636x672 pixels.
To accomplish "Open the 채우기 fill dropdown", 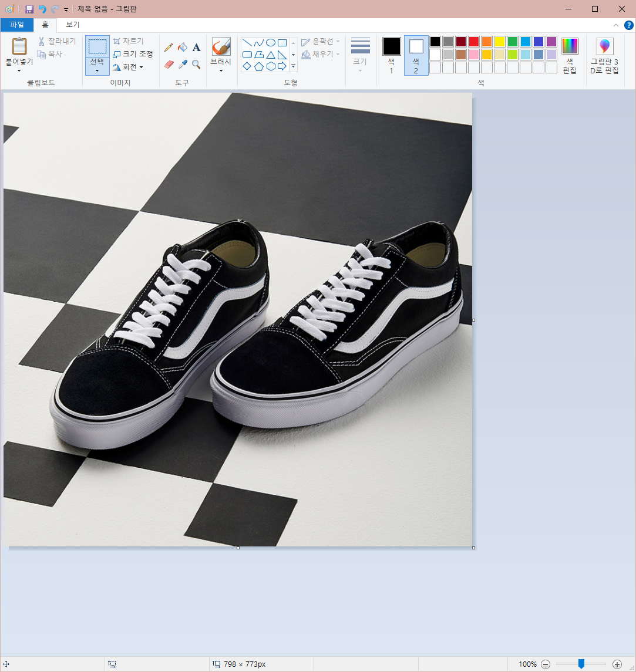I will [321, 55].
